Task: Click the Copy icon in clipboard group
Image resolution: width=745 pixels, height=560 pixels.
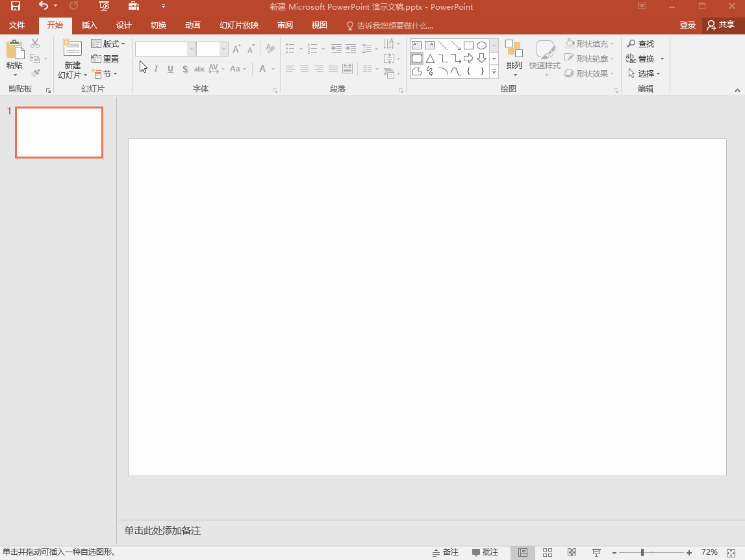Action: tap(34, 58)
